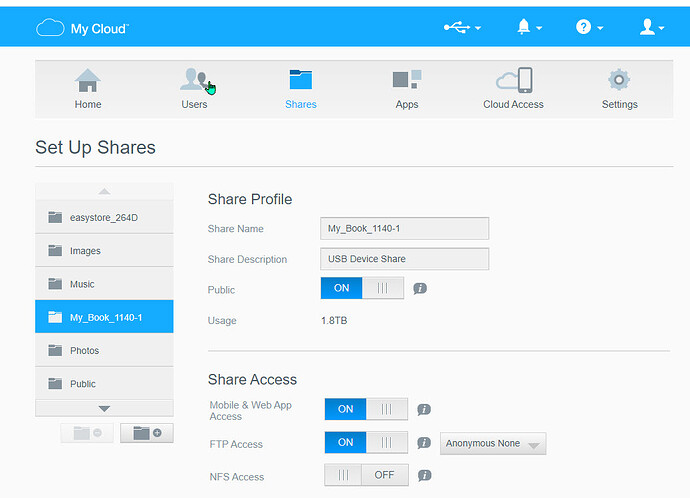Open the help question mark icon

click(583, 27)
